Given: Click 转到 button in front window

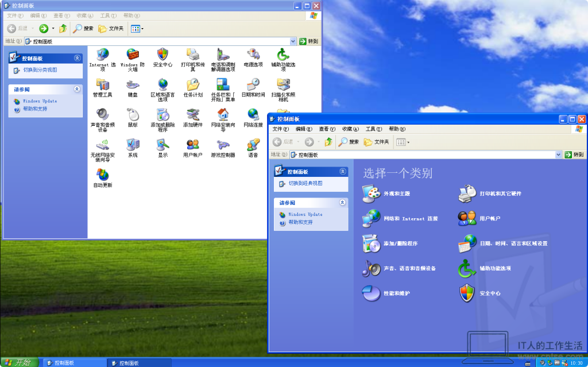Looking at the screenshot, I should 574,154.
